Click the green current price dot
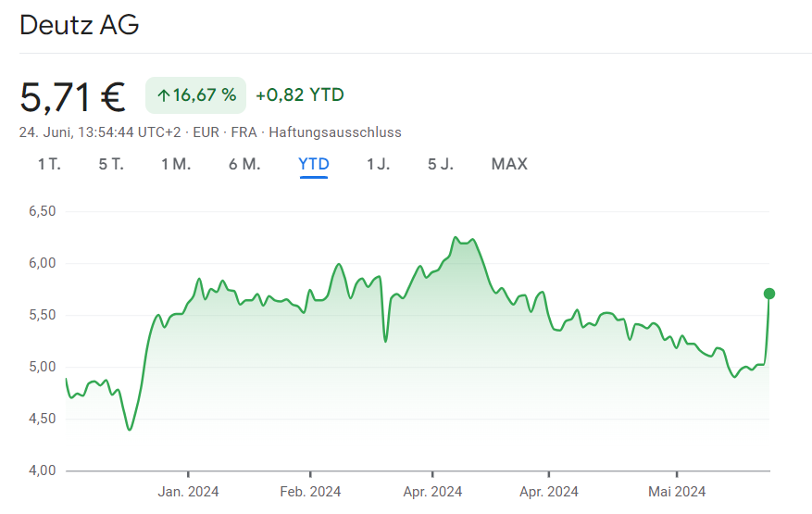Image resolution: width=812 pixels, height=514 pixels. tap(769, 294)
